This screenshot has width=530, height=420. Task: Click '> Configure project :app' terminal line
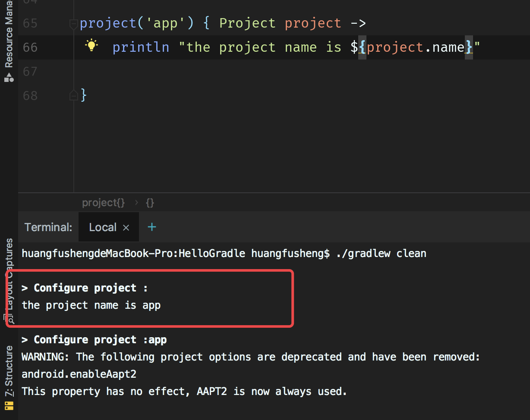click(x=94, y=340)
